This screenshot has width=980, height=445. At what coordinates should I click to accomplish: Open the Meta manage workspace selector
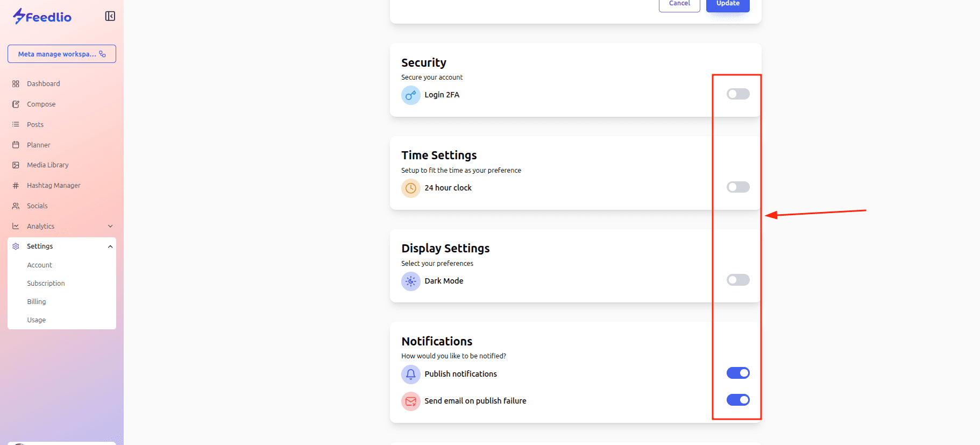(62, 54)
